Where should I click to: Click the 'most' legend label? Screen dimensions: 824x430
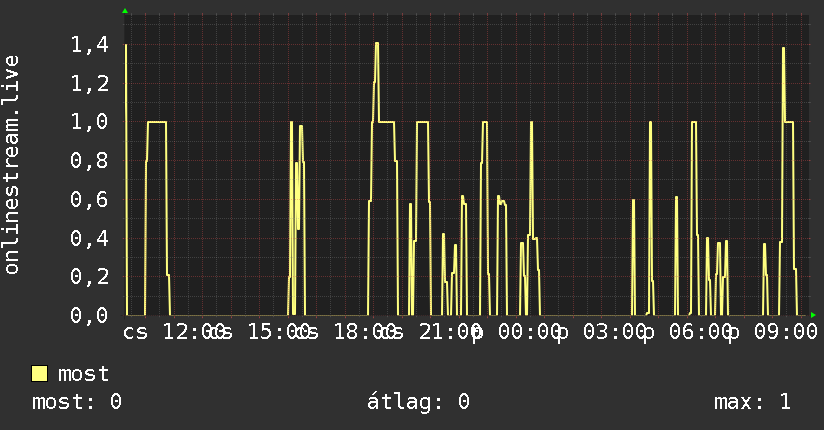click(x=84, y=374)
